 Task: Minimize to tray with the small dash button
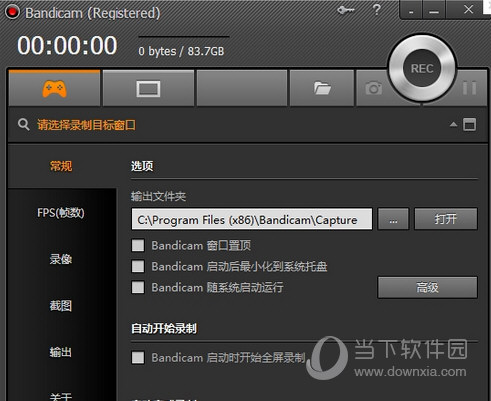pos(411,10)
